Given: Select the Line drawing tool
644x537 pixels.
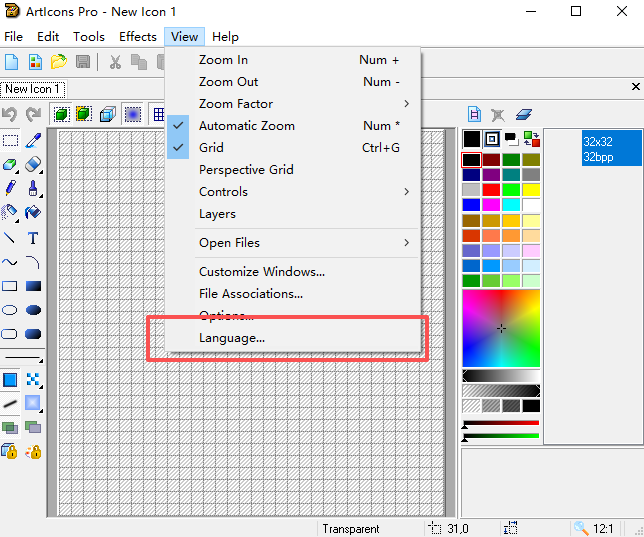Looking at the screenshot, I should (10, 238).
